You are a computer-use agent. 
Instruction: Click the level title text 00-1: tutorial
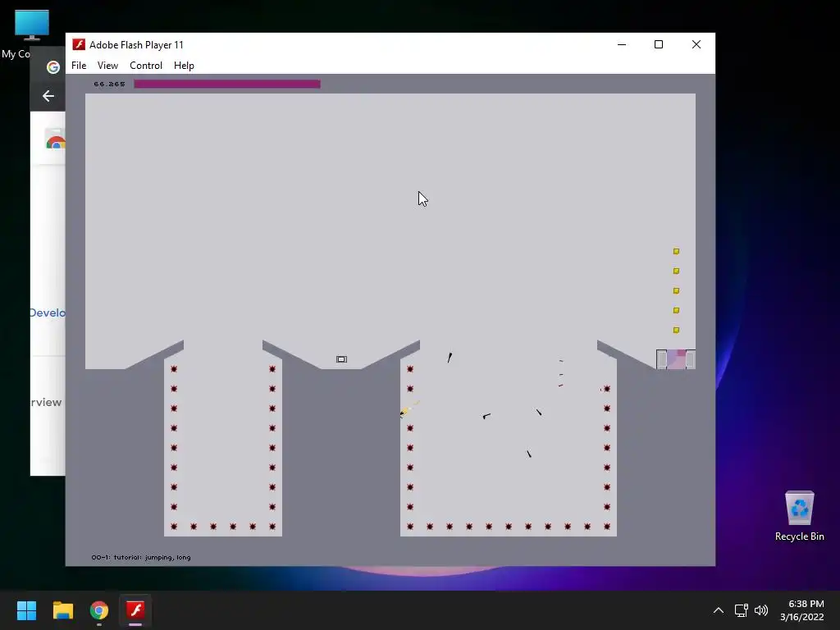click(x=141, y=557)
